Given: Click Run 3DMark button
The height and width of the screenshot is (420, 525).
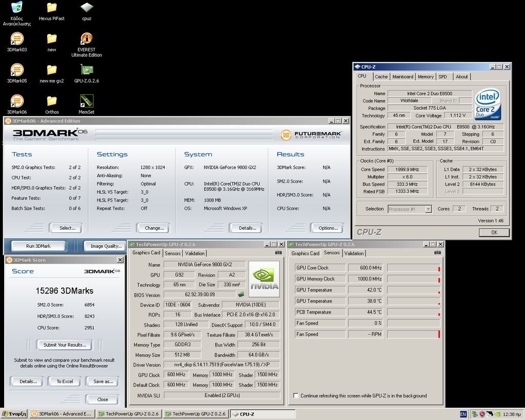Looking at the screenshot, I should click(38, 246).
